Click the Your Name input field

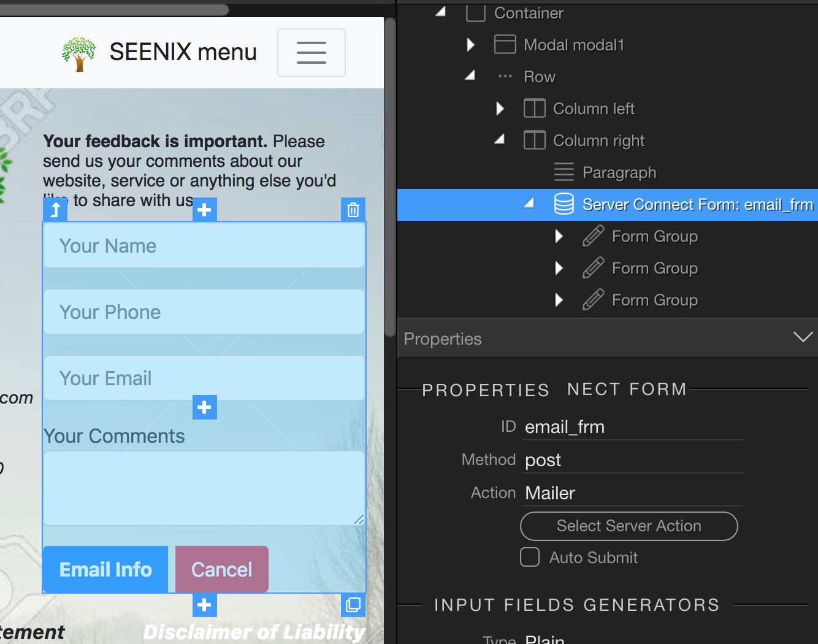(204, 245)
